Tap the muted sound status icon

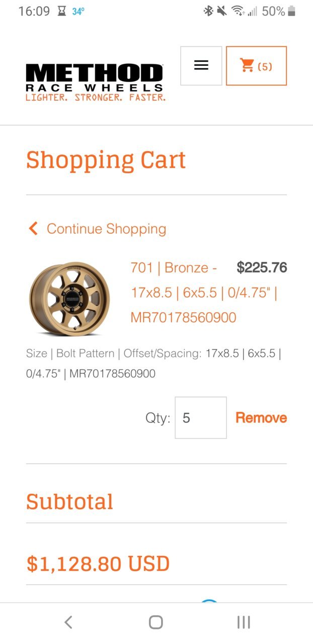(x=221, y=11)
